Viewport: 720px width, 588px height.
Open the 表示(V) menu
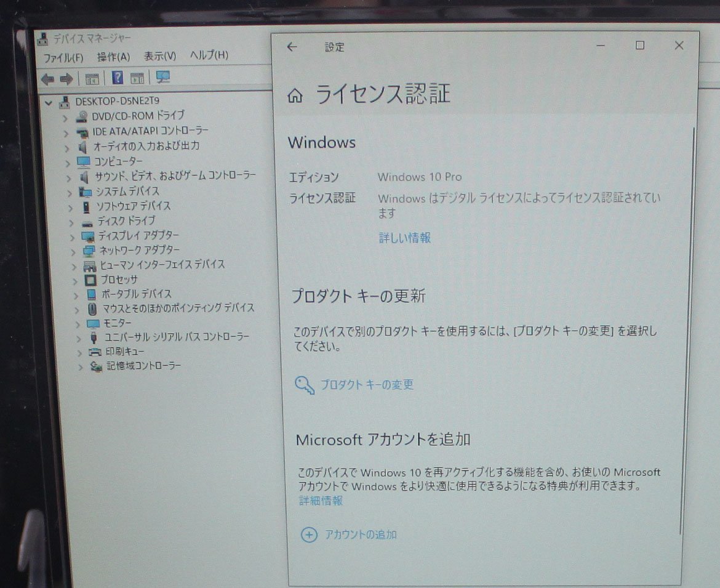pyautogui.click(x=160, y=56)
